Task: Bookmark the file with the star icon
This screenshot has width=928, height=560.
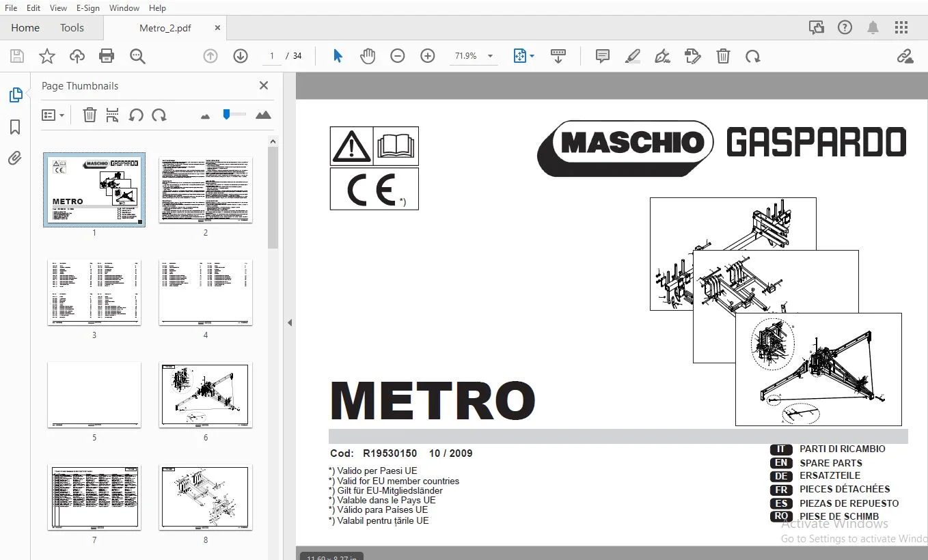Action: click(x=47, y=56)
